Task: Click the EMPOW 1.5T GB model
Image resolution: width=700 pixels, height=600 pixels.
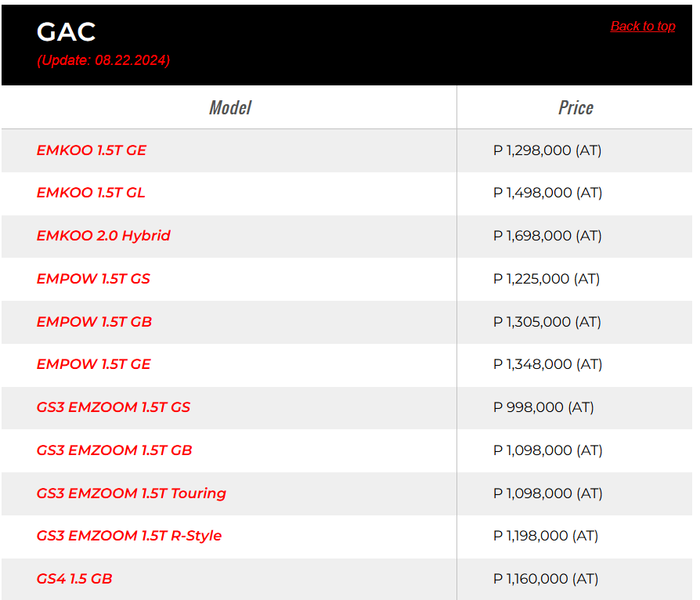Action: click(94, 322)
